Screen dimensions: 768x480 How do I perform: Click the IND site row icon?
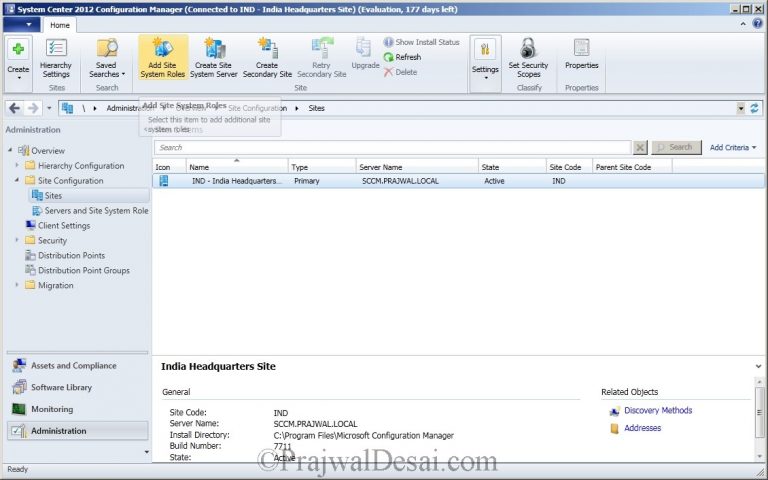(x=164, y=181)
